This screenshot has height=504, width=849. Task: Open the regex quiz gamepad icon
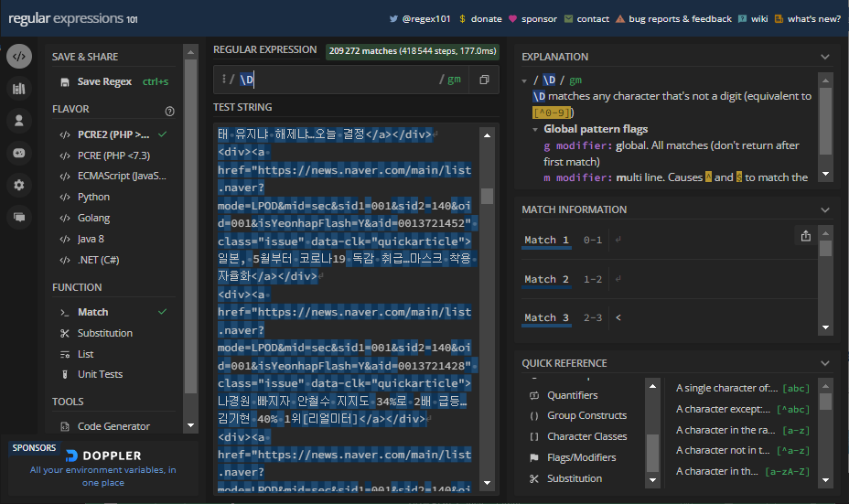(19, 153)
